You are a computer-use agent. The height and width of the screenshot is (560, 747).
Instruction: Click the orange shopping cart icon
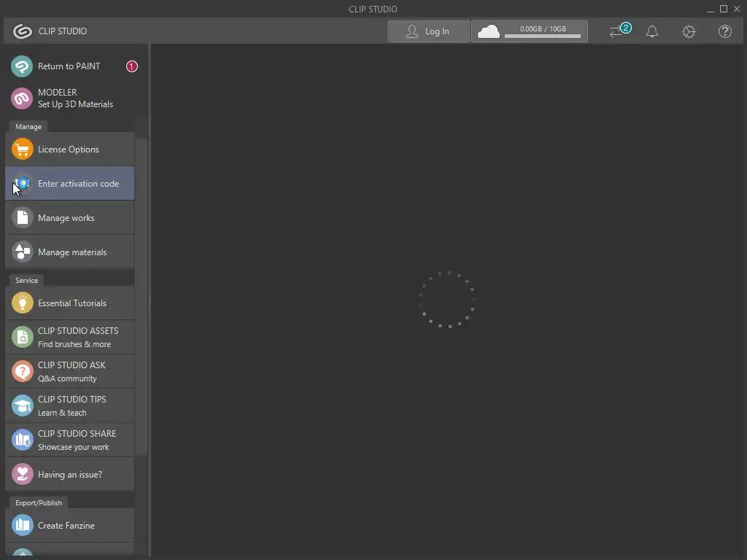[x=23, y=149]
